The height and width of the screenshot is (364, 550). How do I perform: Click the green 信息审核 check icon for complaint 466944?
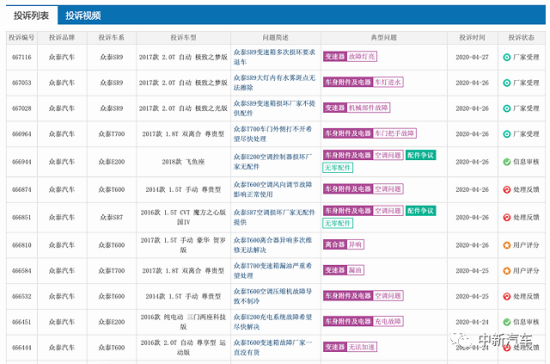507,162
